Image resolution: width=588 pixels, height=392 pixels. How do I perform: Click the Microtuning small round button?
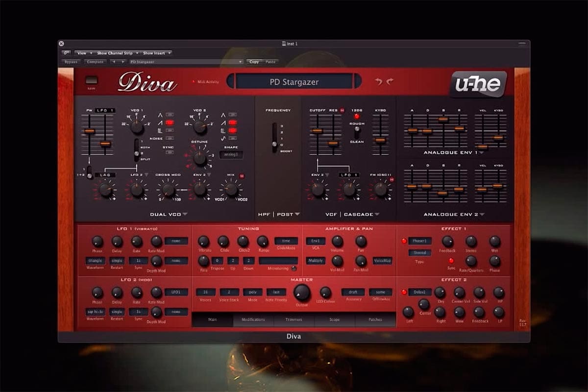click(294, 269)
